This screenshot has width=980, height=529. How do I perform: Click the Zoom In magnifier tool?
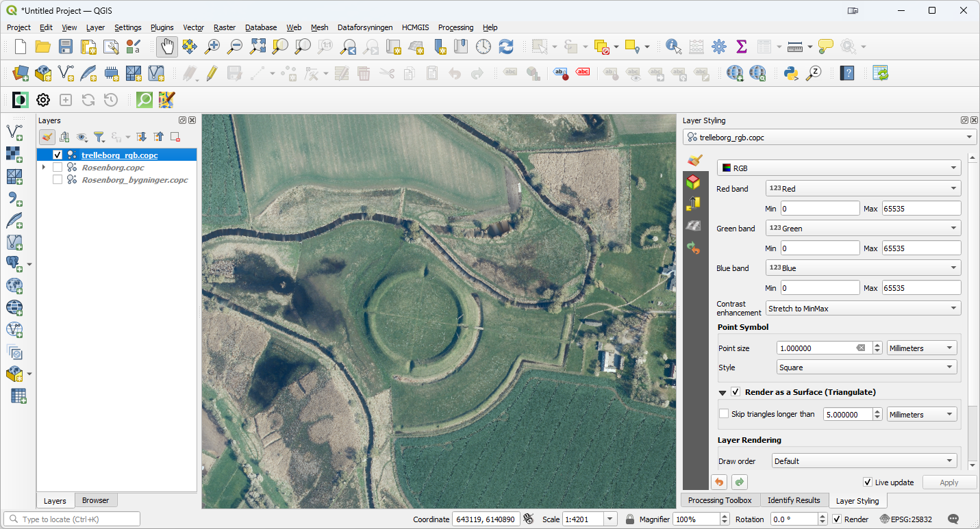point(212,47)
